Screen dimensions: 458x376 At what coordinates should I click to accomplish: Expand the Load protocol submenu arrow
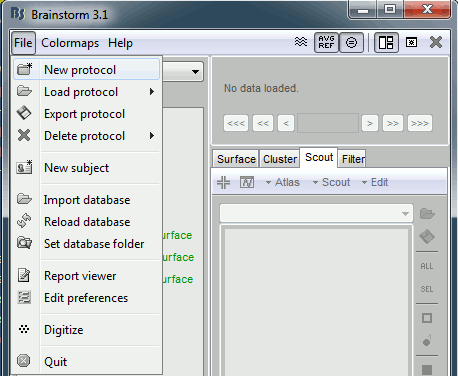click(152, 92)
